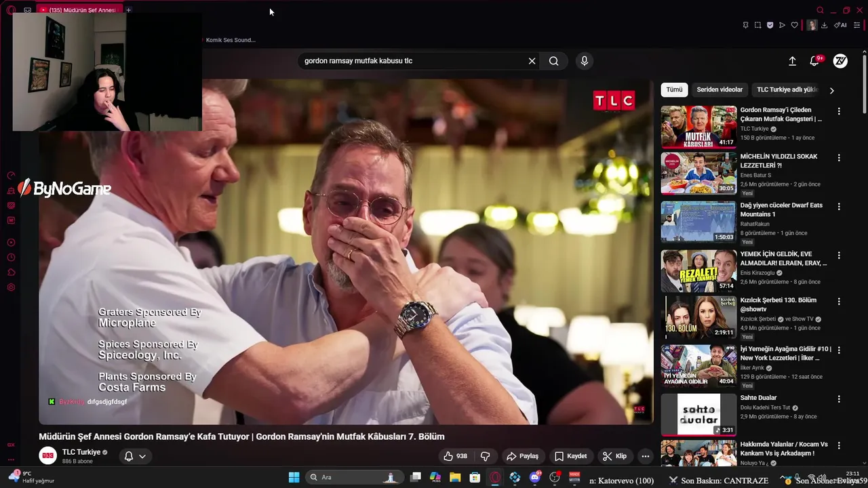Open File Explorer from the taskbar
Viewport: 868px width, 488px height.
[455, 477]
